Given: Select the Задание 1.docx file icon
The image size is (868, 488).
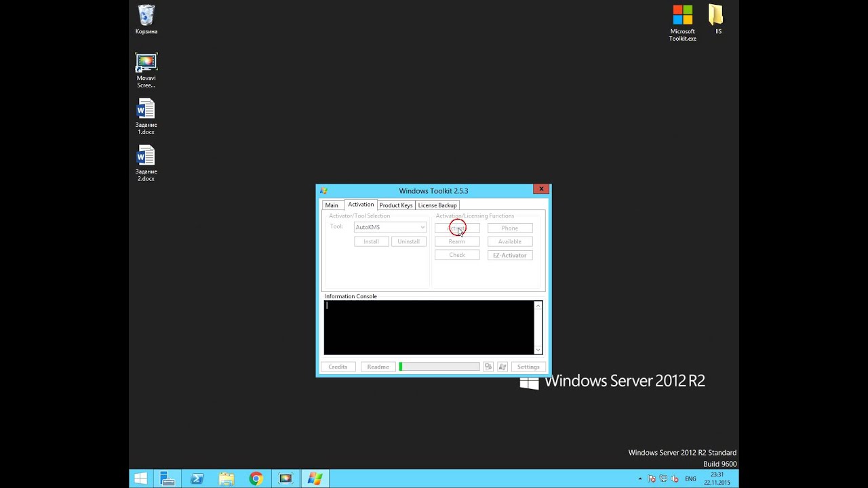Looking at the screenshot, I should (x=146, y=117).
